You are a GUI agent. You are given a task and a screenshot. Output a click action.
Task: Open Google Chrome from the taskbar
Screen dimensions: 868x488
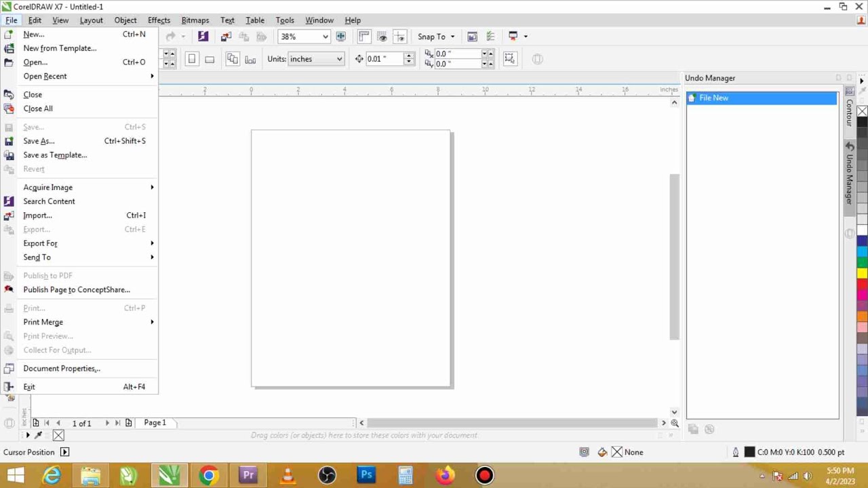[x=209, y=475]
